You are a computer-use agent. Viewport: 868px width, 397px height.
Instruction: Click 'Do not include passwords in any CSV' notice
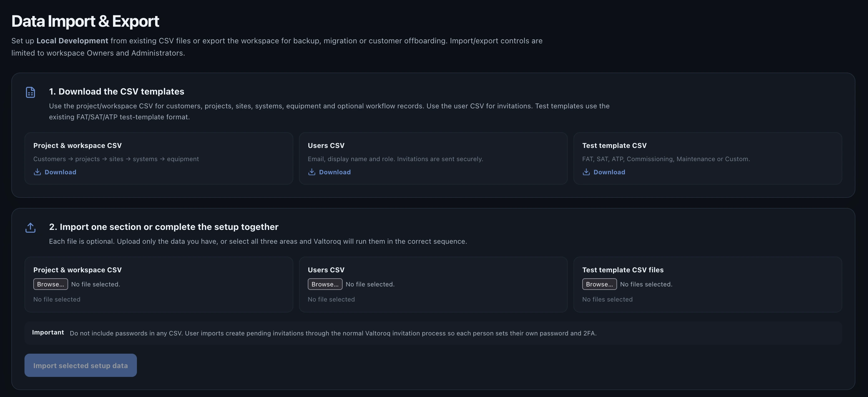(333, 333)
